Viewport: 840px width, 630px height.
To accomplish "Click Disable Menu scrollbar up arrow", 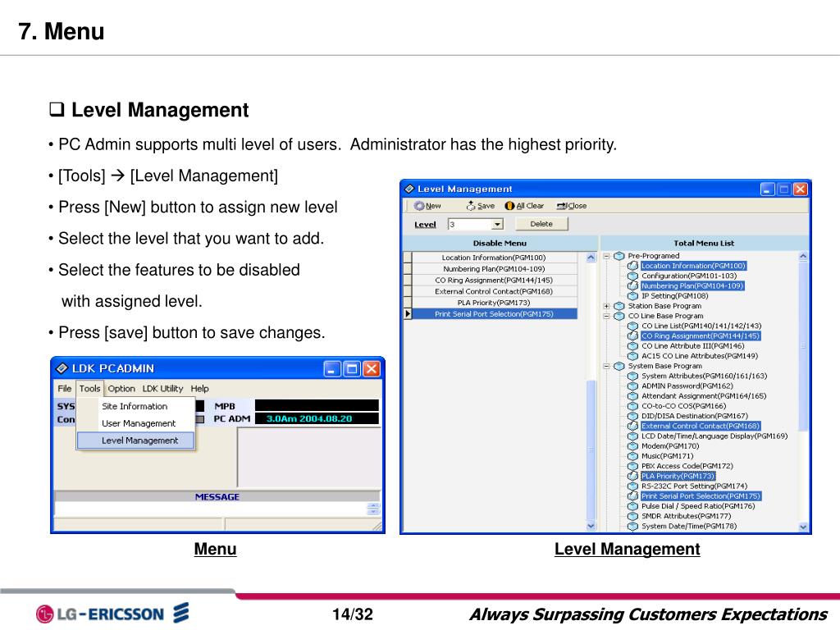I will [x=591, y=257].
